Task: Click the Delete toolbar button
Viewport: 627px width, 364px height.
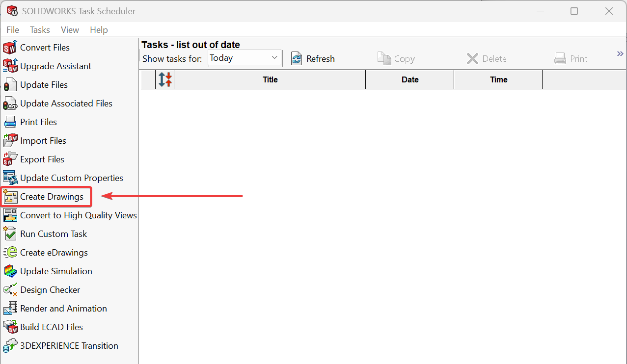Action: pyautogui.click(x=487, y=59)
